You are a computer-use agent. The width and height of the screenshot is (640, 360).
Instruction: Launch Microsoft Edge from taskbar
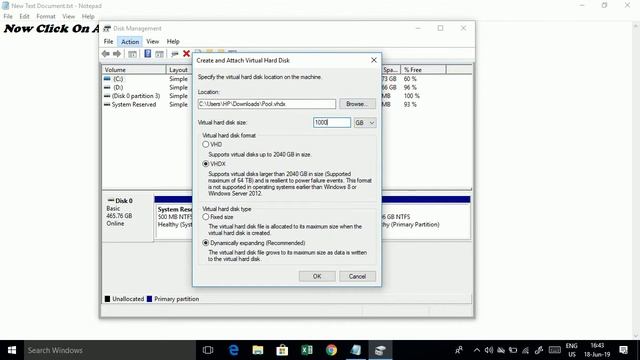[233, 350]
